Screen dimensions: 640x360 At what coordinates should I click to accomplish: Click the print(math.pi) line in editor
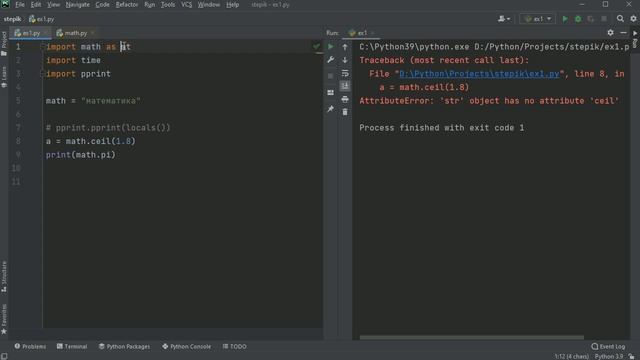80,155
